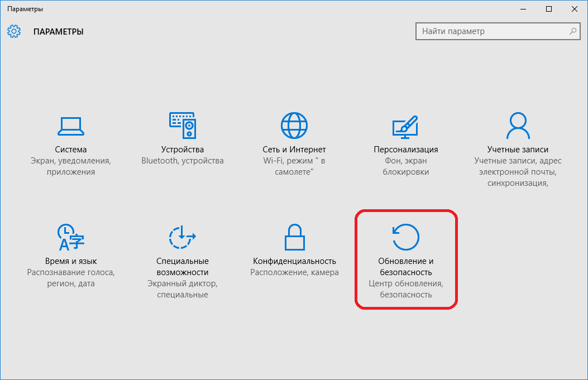
Task: Open the Время и язык clock icon
Action: point(71,237)
